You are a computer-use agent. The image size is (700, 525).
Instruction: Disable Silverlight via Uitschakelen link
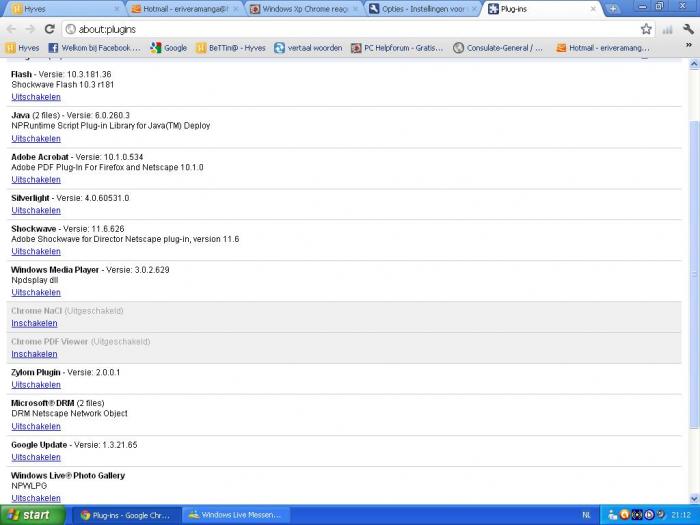[x=36, y=210]
